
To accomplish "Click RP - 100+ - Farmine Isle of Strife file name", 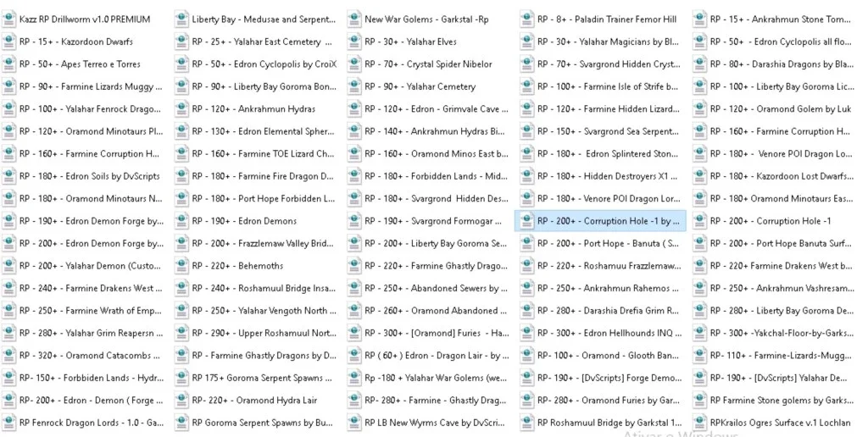I will tap(607, 86).
